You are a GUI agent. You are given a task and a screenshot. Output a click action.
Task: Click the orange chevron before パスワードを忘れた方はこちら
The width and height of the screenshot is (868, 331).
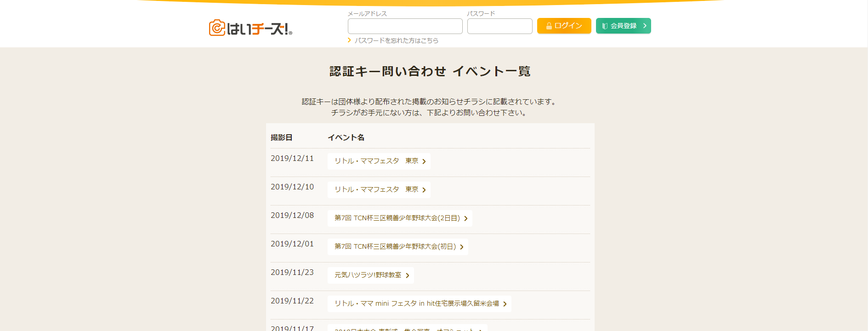[x=349, y=40]
